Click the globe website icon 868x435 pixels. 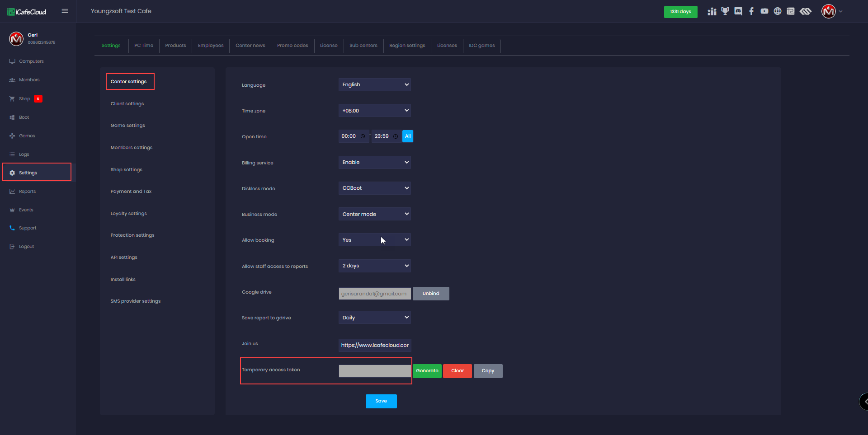pyautogui.click(x=778, y=11)
